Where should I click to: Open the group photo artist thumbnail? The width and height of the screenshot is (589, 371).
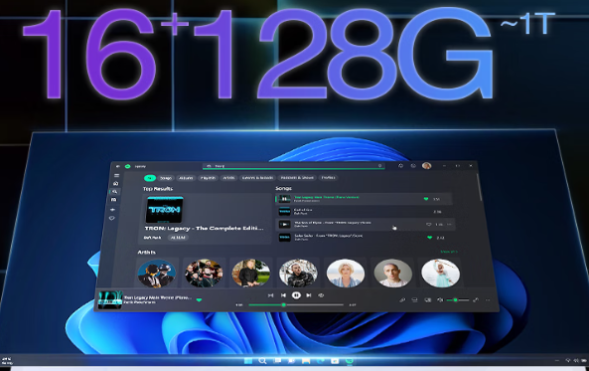coord(204,273)
